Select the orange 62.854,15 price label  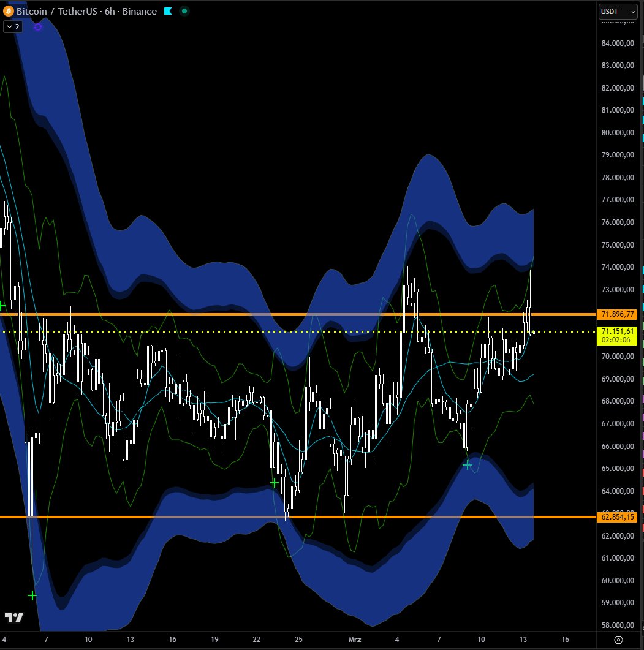coord(617,517)
